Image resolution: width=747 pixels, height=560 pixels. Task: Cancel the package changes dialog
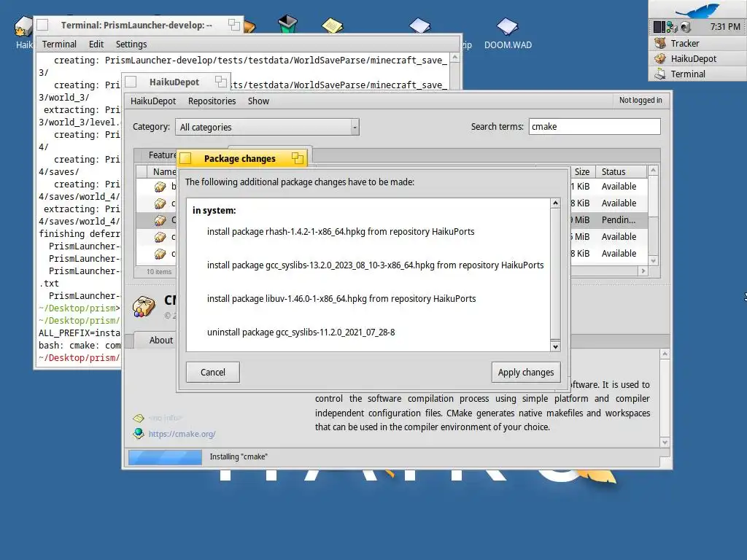[x=212, y=372]
